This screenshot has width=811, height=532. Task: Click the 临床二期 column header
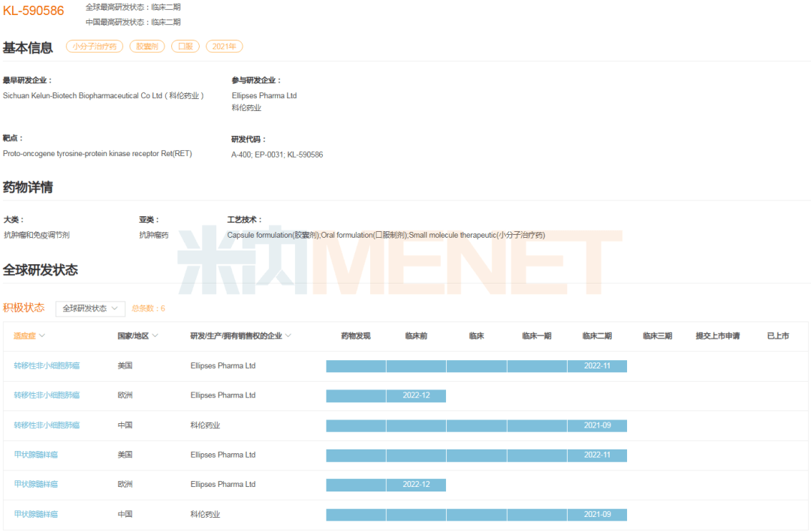click(x=597, y=336)
